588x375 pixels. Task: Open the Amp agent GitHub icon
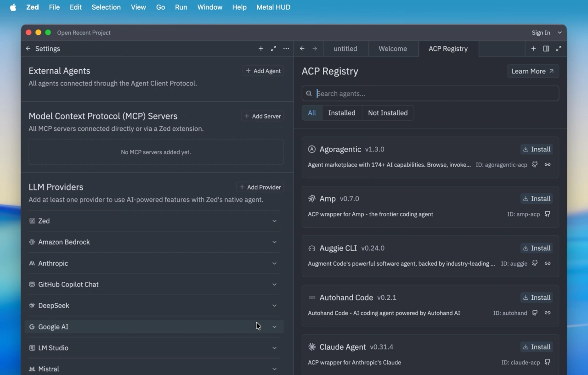pos(548,214)
